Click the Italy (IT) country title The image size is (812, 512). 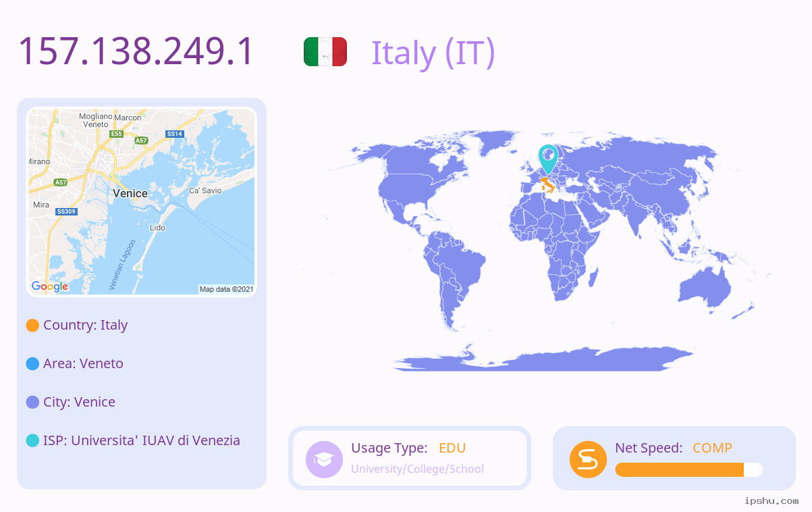pos(433,52)
